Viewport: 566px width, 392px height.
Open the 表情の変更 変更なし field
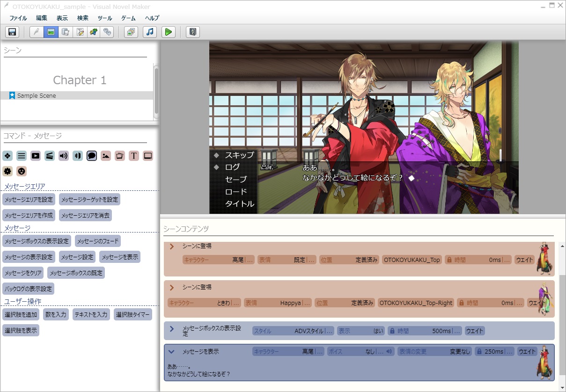click(435, 351)
